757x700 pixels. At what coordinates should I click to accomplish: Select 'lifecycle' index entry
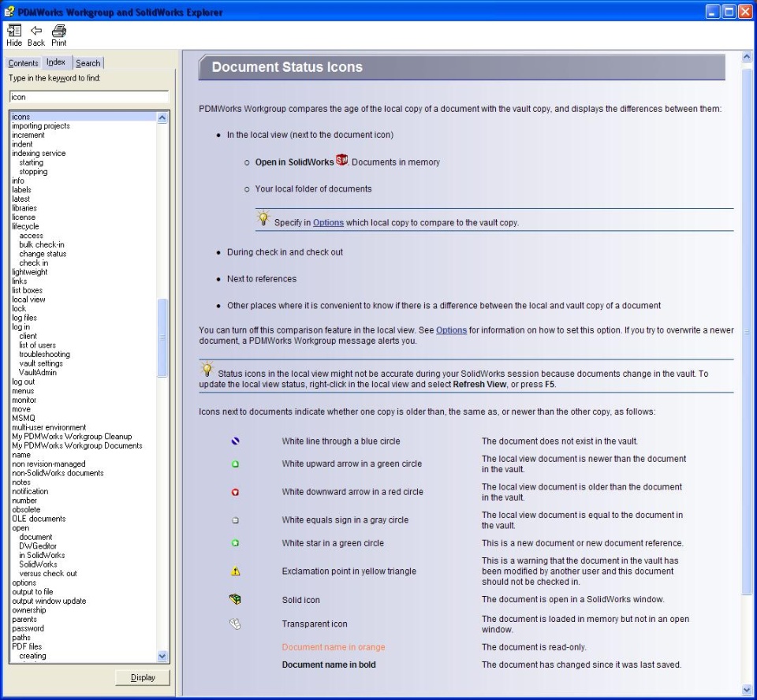pyautogui.click(x=25, y=226)
